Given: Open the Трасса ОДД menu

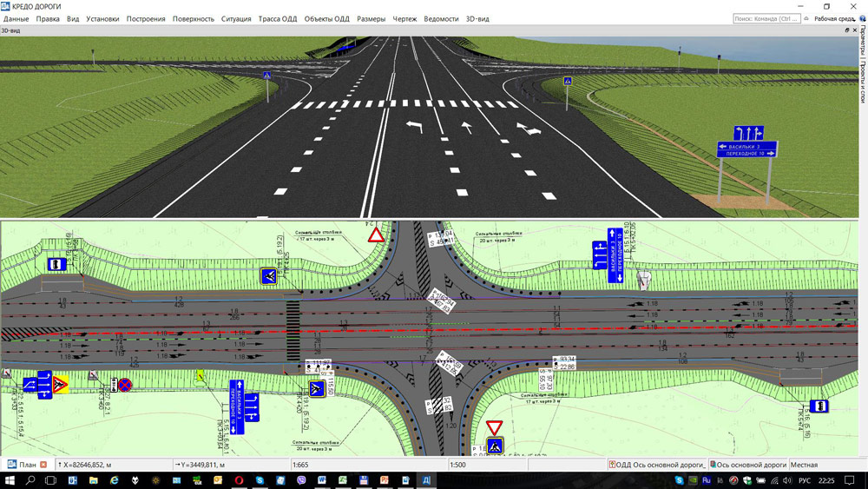Looking at the screenshot, I should tap(278, 19).
